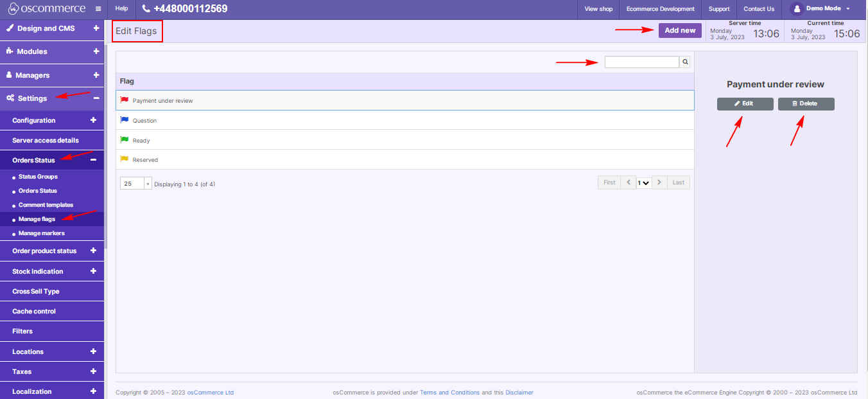Click the Add new button
Viewport: 868px width, 399px height.
click(680, 30)
